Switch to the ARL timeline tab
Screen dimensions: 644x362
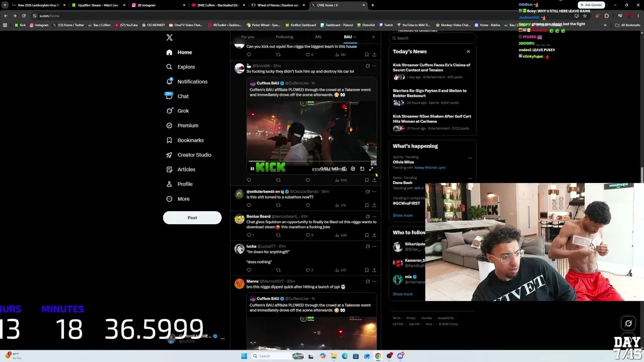point(318,37)
